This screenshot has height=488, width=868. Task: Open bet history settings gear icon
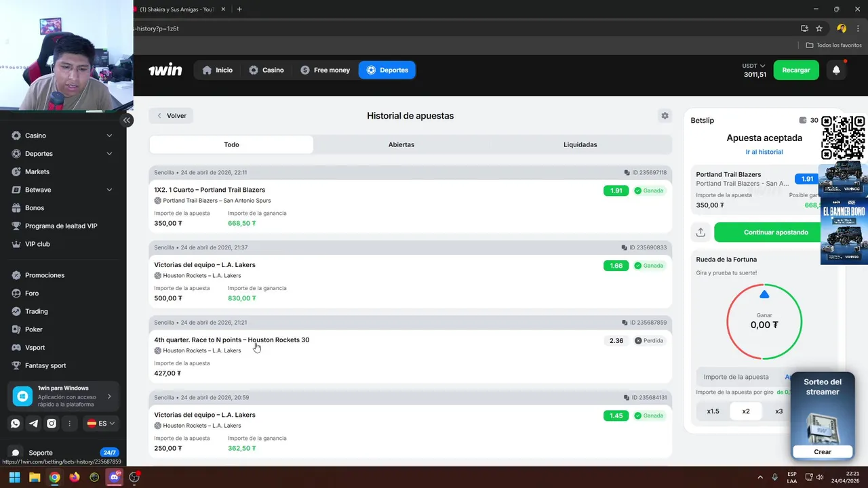coord(665,116)
